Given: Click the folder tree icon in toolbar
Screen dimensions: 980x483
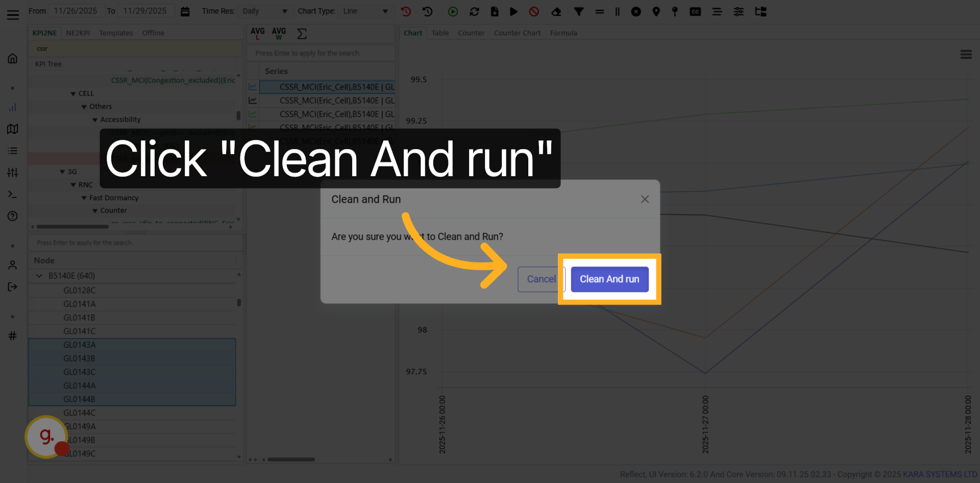Looking at the screenshot, I should 761,11.
